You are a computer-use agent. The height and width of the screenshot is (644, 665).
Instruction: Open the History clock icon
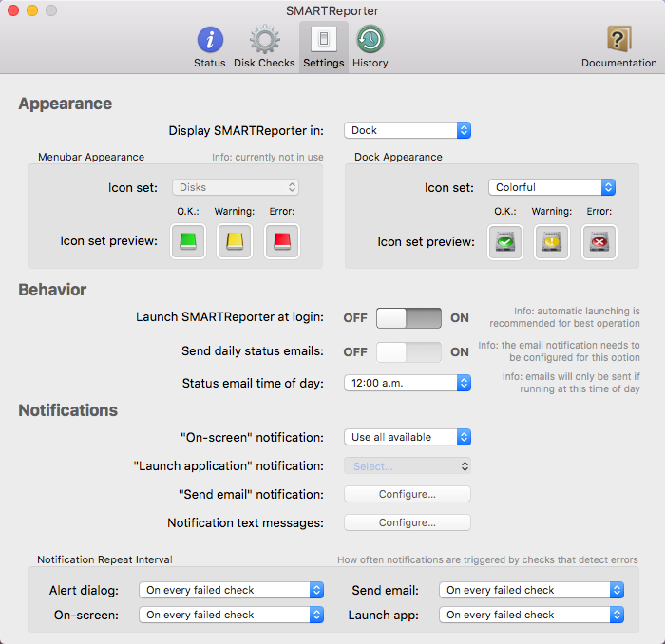click(x=370, y=40)
